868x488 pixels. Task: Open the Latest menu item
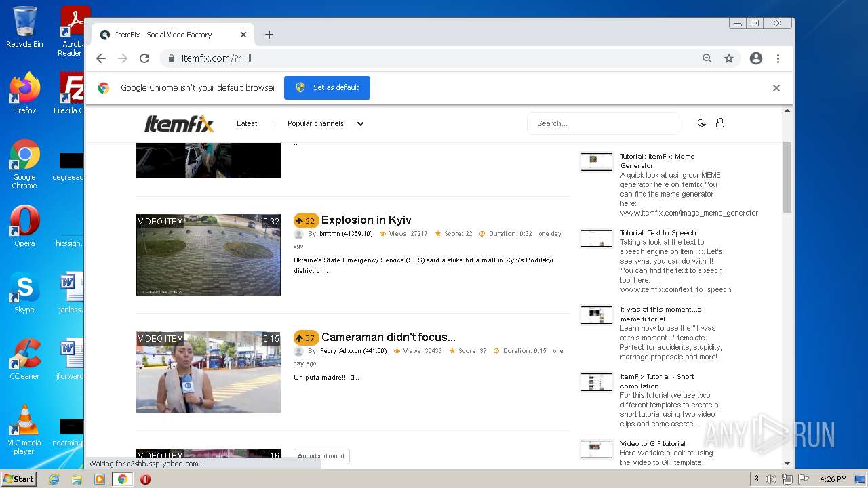pos(247,123)
